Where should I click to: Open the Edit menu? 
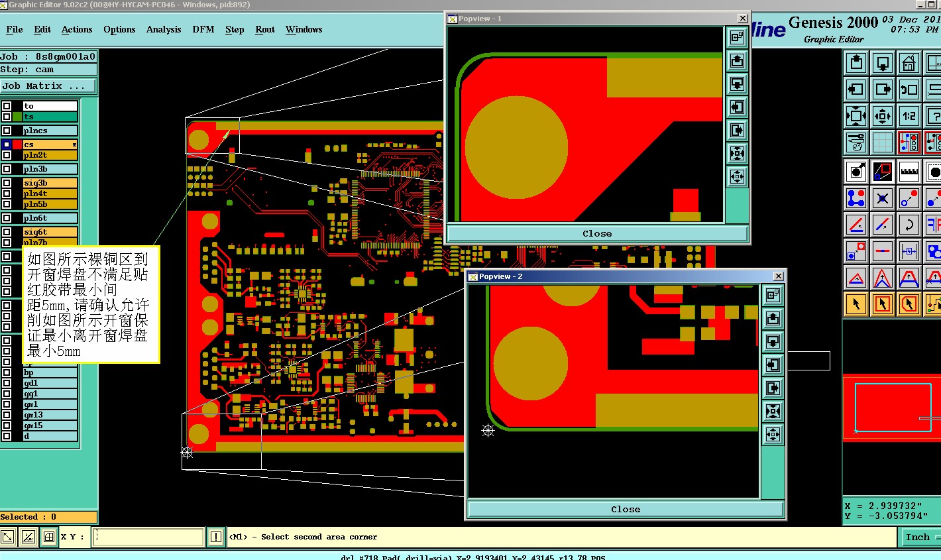coord(42,29)
